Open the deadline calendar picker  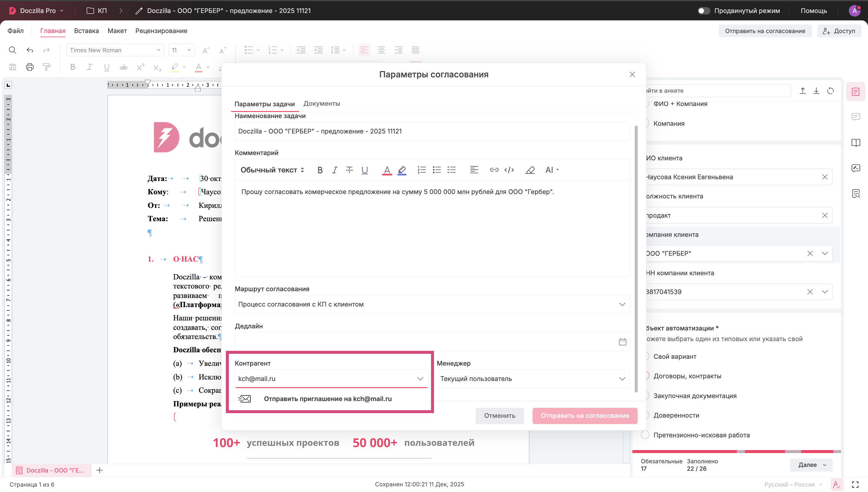tap(622, 342)
